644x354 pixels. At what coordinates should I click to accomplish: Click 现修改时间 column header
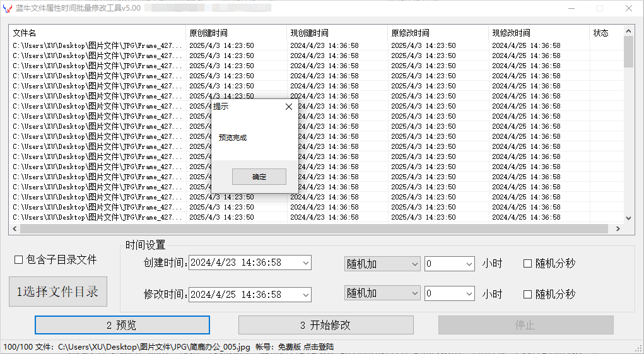539,33
